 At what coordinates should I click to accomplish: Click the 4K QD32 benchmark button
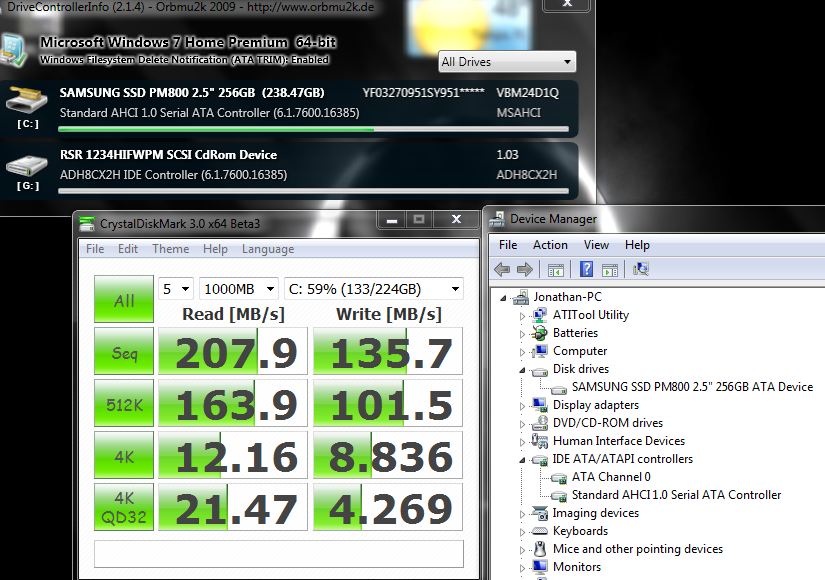124,507
